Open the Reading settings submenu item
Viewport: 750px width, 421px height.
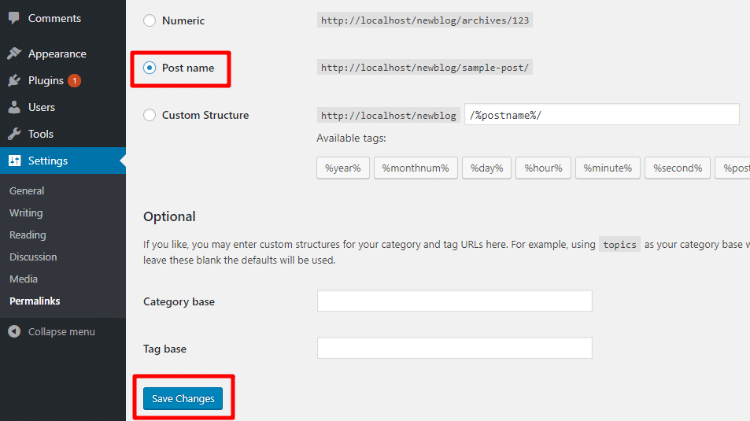click(x=28, y=235)
